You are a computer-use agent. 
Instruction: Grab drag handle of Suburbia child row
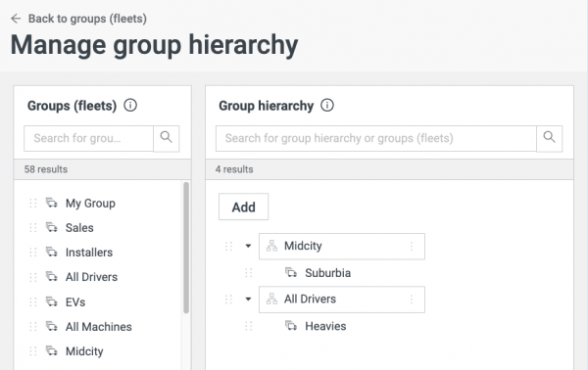[x=249, y=273]
